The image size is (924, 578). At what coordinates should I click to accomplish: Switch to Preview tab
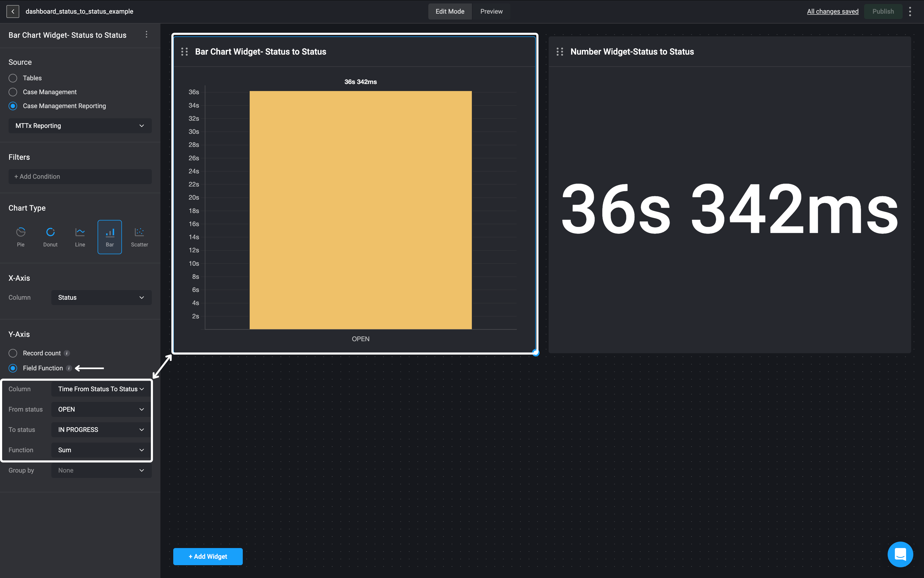click(491, 12)
